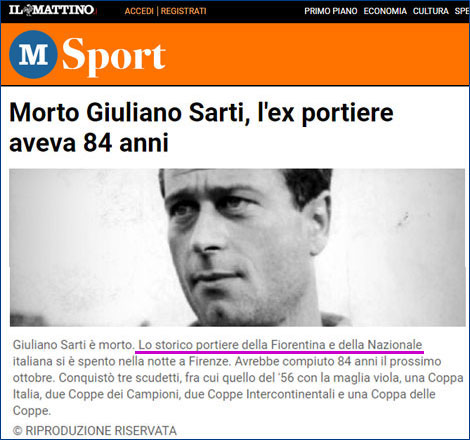
Task: Click the RIPRODUZIONE RISERVATA copyright notice
Action: (95, 431)
